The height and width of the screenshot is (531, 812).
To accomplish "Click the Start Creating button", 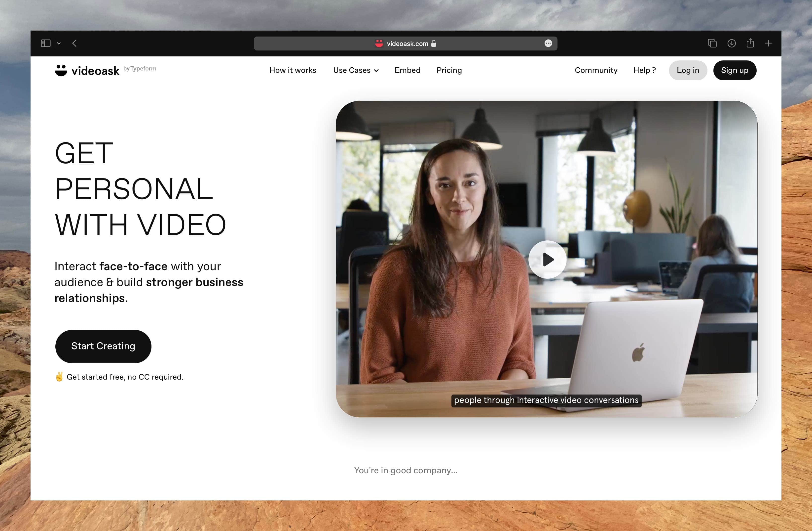I will click(103, 346).
